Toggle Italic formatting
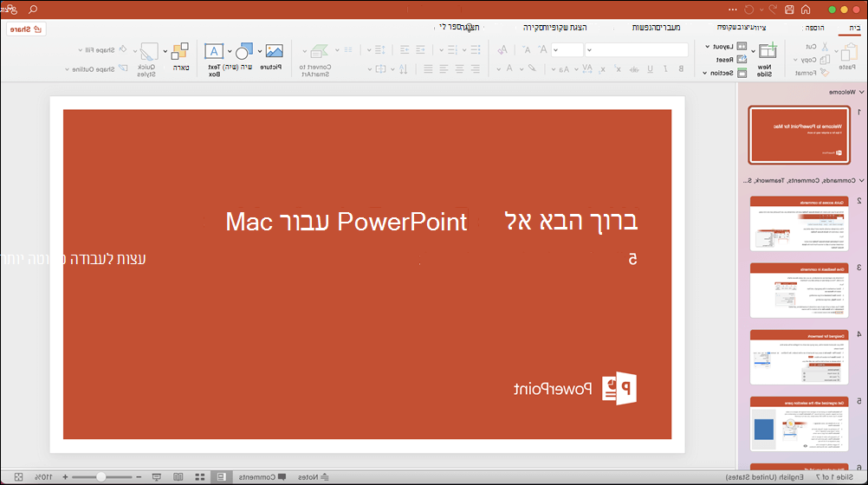The height and width of the screenshot is (485, 868). [x=665, y=68]
